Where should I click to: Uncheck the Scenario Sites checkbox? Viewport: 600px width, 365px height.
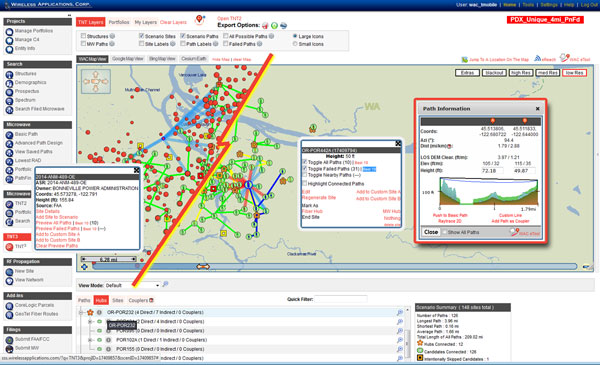pos(141,36)
